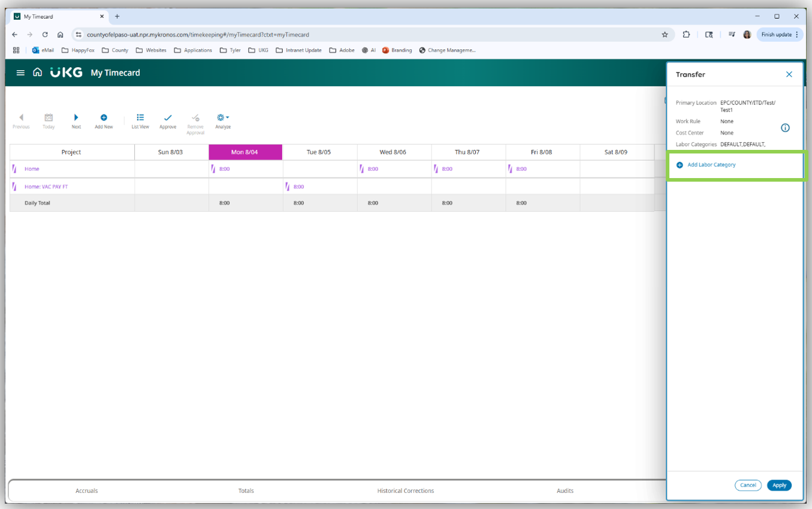Open the Change Management bookmark
812x509 pixels.
pyautogui.click(x=448, y=50)
